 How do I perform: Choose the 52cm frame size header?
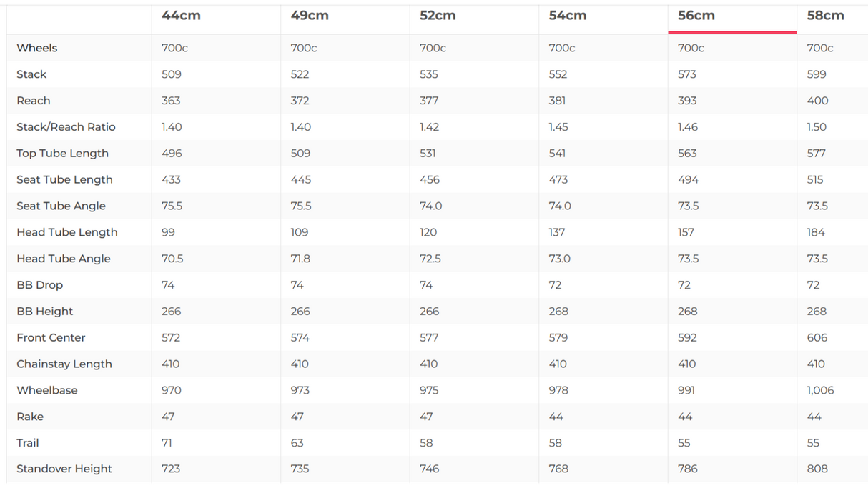click(x=438, y=16)
